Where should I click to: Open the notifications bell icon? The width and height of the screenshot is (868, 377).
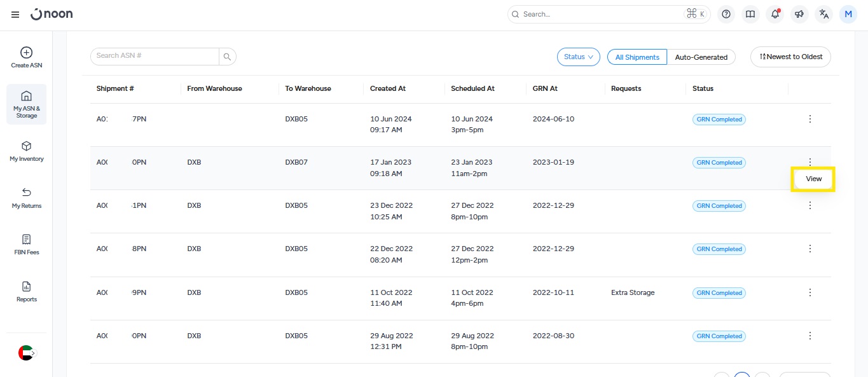pos(775,14)
